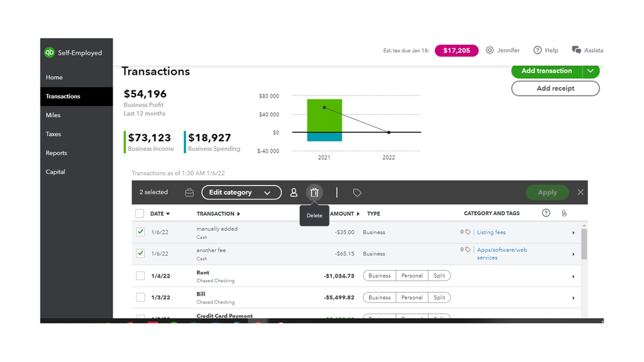The image size is (644, 362).
Task: Uncheck the 'manually added' transaction checkbox
Action: pos(141,232)
